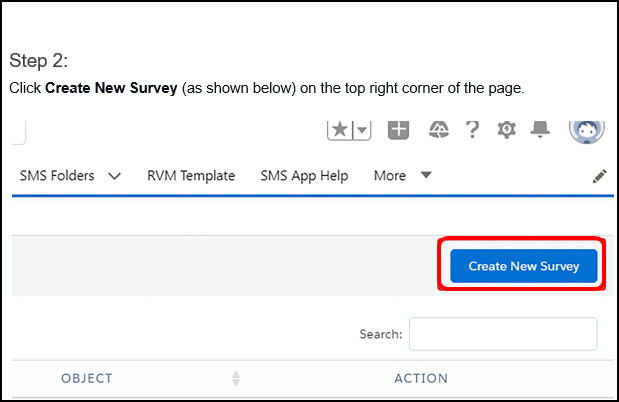Click the pencil edit navigation icon
This screenshot has height=402, width=619.
[x=599, y=176]
